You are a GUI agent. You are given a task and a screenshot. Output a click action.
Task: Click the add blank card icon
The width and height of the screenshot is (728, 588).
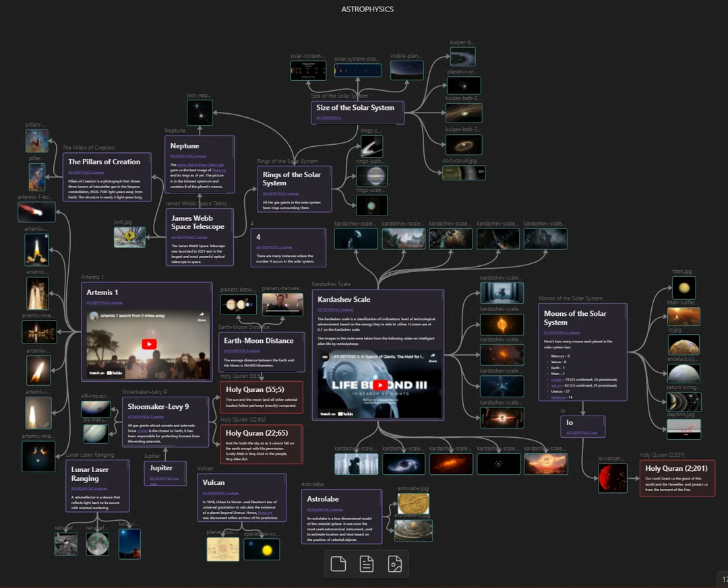click(338, 564)
